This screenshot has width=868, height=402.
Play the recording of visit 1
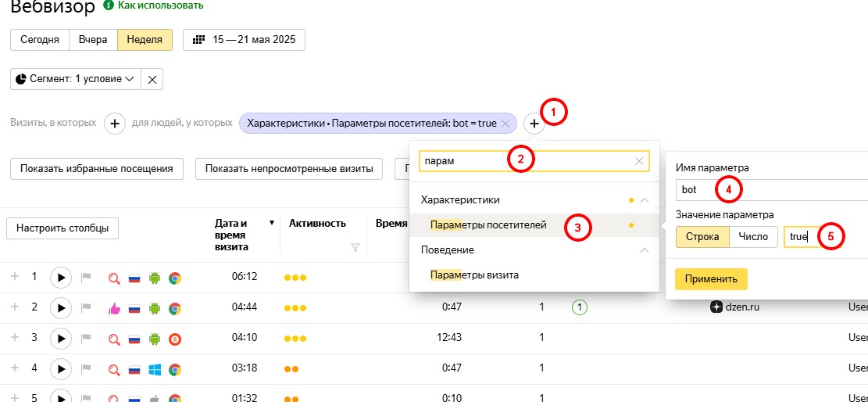[61, 277]
